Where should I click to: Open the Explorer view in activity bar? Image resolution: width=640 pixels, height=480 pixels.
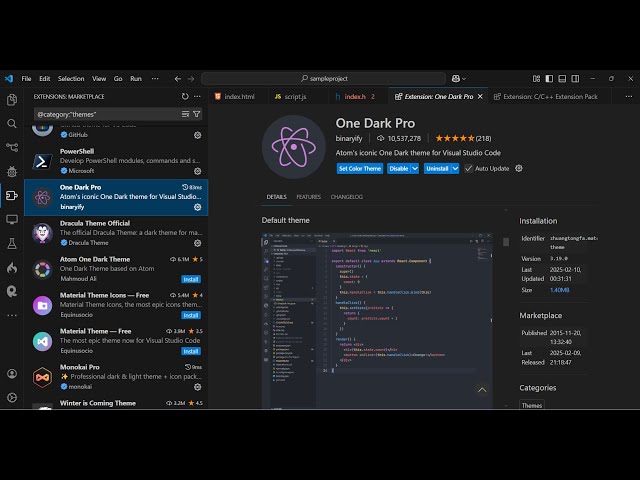pos(12,100)
